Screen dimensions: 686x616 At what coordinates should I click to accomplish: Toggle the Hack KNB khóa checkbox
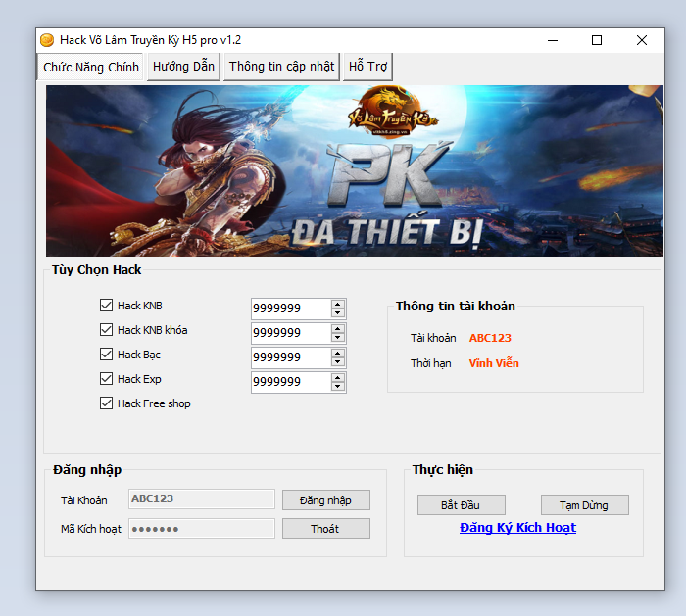pos(107,330)
